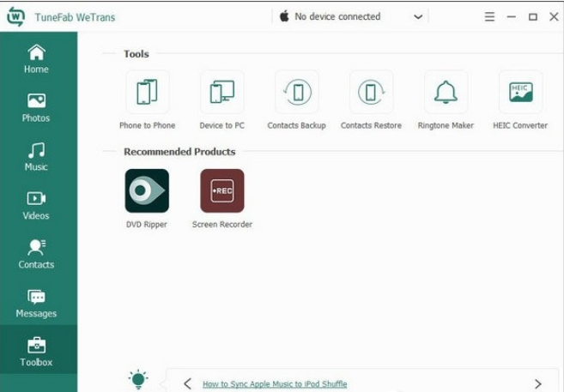This screenshot has width=564, height=392.
Task: Click the lightbulb tips icon
Action: [137, 378]
